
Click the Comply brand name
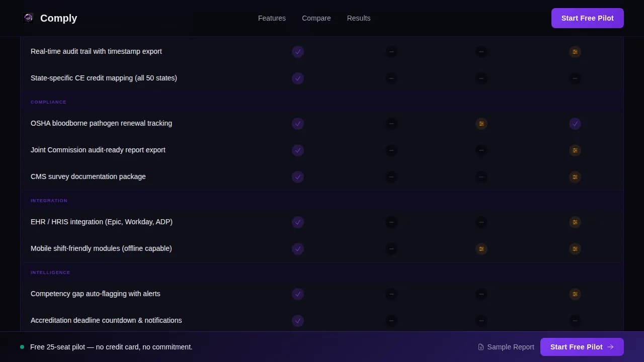click(x=59, y=18)
